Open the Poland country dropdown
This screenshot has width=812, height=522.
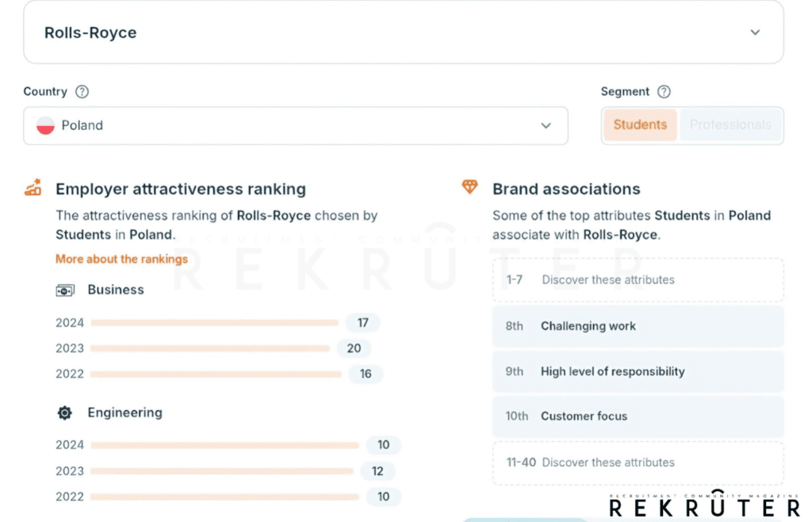point(295,126)
